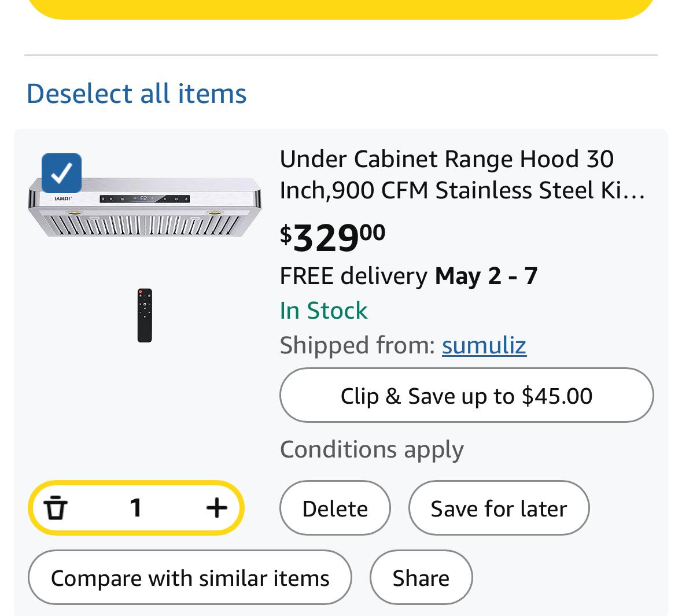Screen dimensions: 682x616
Task: Click the Delete button
Action: (335, 508)
